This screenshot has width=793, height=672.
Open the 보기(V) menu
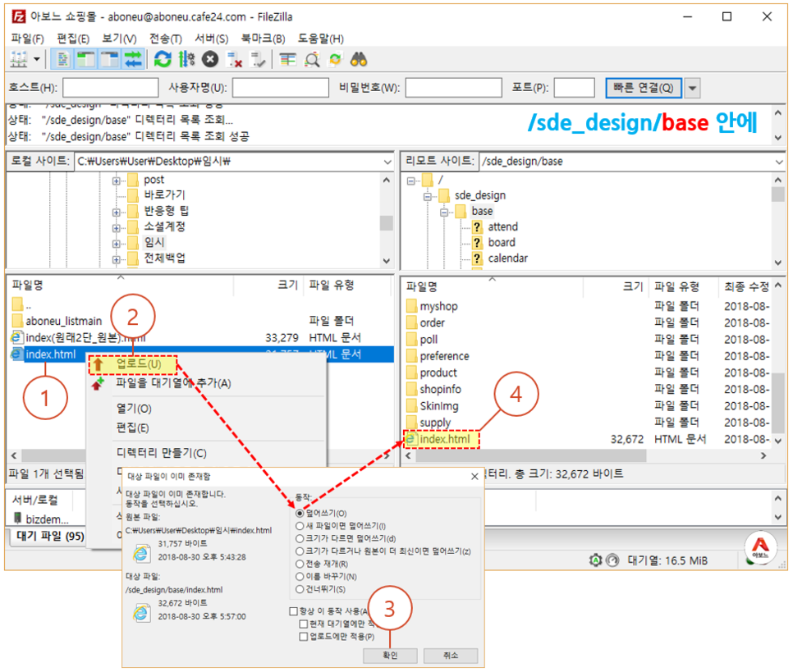tap(119, 39)
